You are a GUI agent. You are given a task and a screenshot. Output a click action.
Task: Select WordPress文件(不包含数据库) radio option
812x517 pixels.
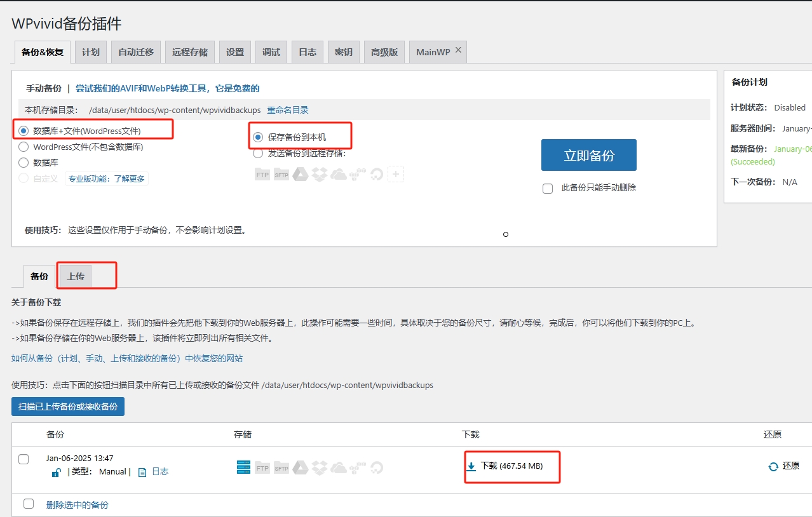[x=24, y=147]
